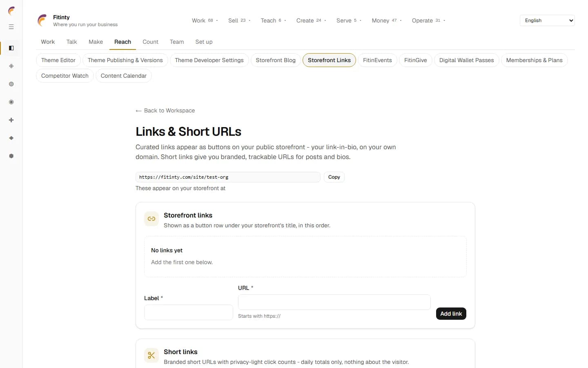Screen dimensions: 588x368
Task: Open FitinEvents section
Action: coord(377,60)
